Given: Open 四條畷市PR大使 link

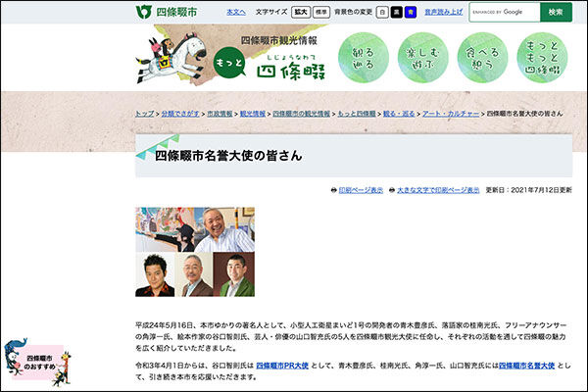Looking at the screenshot, I should [282, 366].
